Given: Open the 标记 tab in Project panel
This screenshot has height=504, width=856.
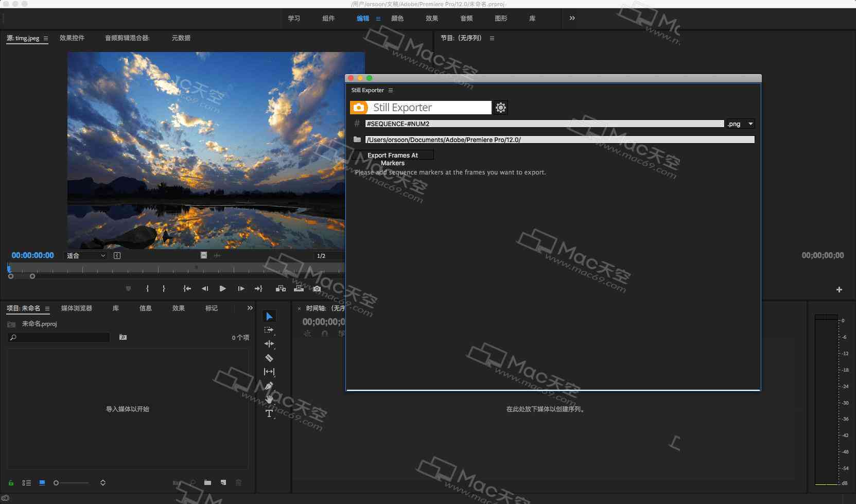Looking at the screenshot, I should click(212, 308).
